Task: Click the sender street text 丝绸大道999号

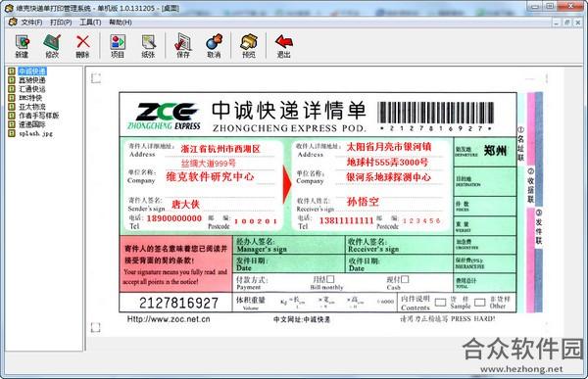Action: pyautogui.click(x=209, y=164)
